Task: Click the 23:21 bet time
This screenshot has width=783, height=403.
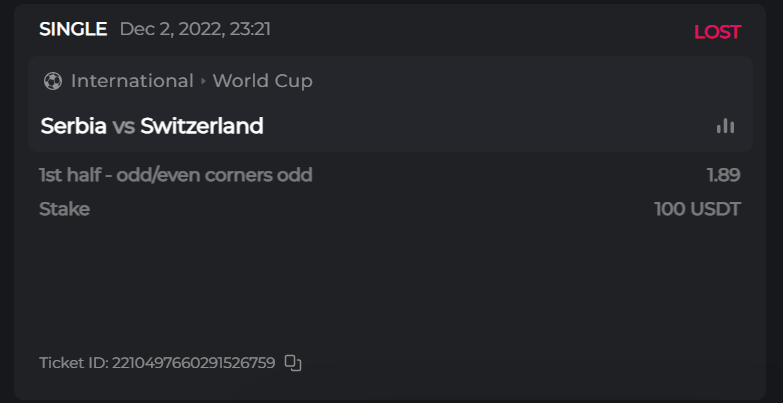Action: tap(250, 29)
